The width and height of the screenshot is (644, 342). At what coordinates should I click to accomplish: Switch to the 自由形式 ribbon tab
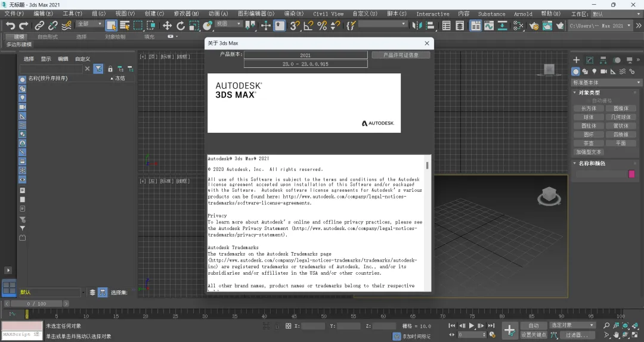point(48,36)
